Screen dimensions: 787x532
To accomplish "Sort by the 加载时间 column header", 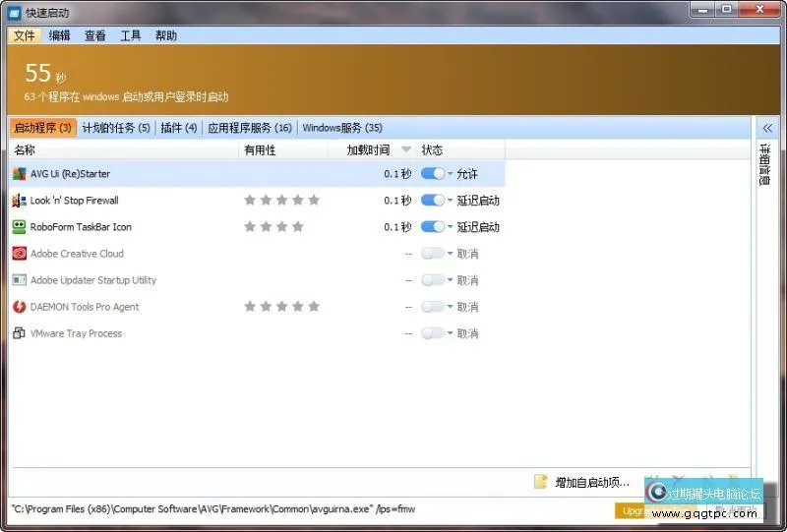I will point(368,150).
